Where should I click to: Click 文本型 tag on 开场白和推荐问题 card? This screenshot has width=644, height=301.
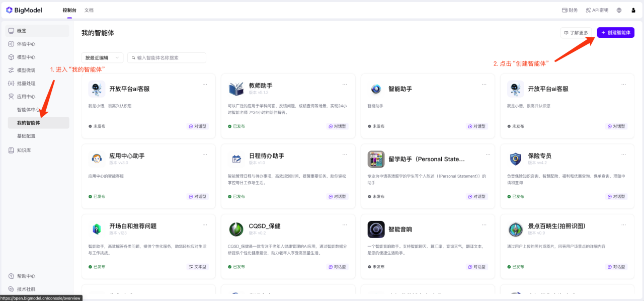[x=198, y=267]
